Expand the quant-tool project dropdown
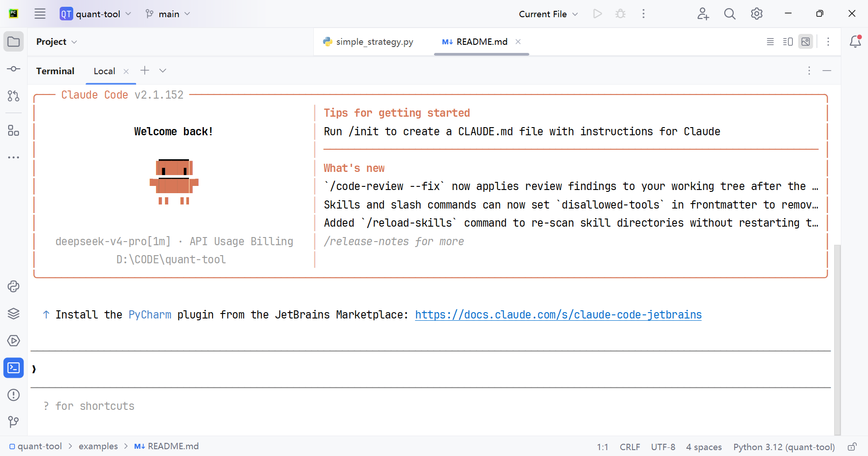Viewport: 868px width, 456px height. pos(96,14)
